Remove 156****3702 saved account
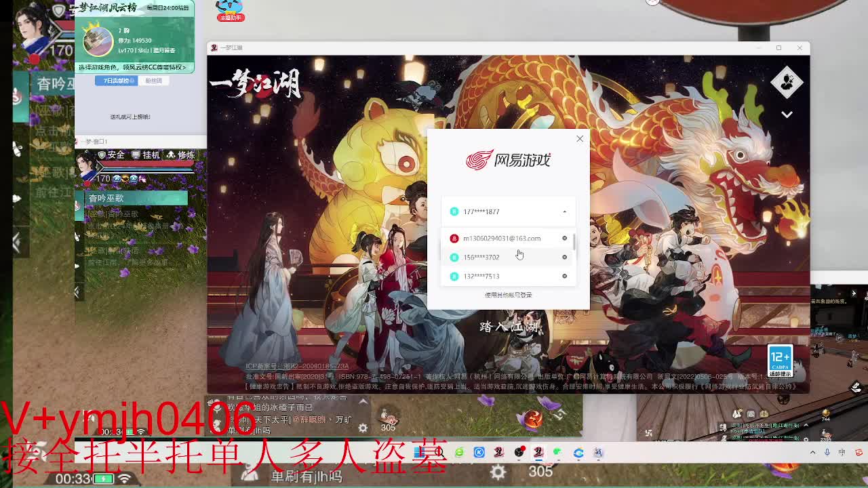868x488 pixels. 564,257
